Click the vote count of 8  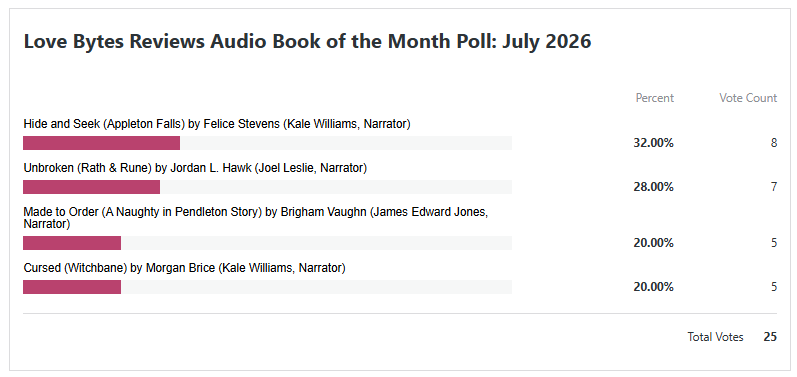tap(774, 143)
